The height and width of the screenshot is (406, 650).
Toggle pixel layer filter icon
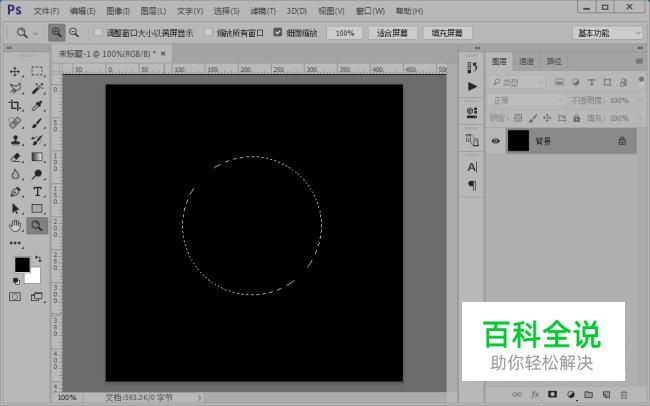[559, 82]
